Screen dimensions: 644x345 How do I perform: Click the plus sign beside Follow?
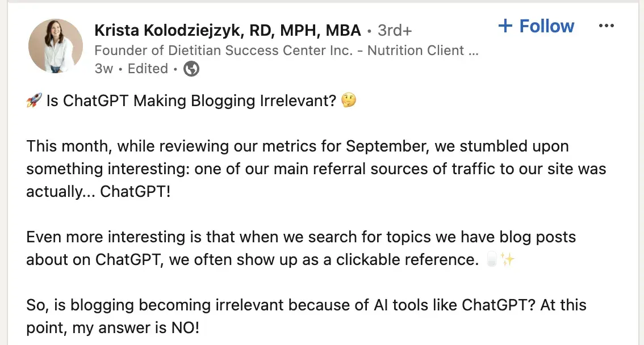click(x=505, y=26)
